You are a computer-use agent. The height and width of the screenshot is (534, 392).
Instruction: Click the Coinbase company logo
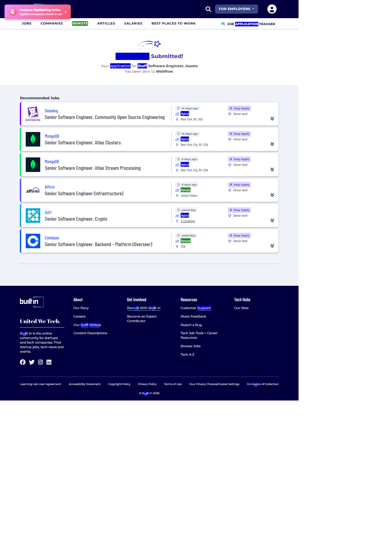[x=33, y=241]
